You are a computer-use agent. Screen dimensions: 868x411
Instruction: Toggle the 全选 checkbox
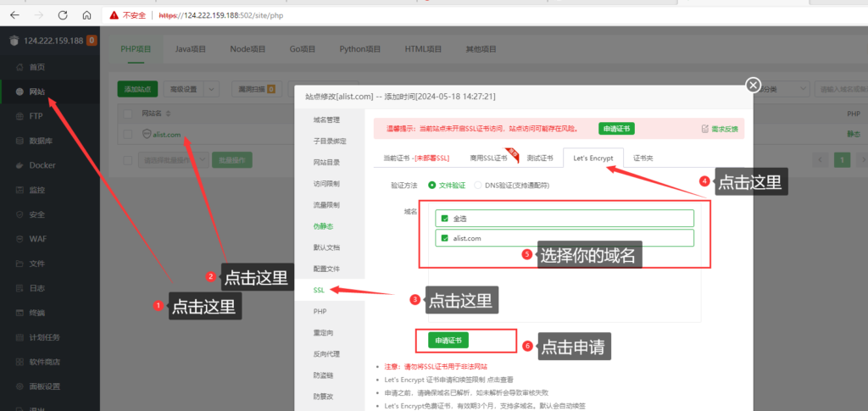click(x=445, y=218)
